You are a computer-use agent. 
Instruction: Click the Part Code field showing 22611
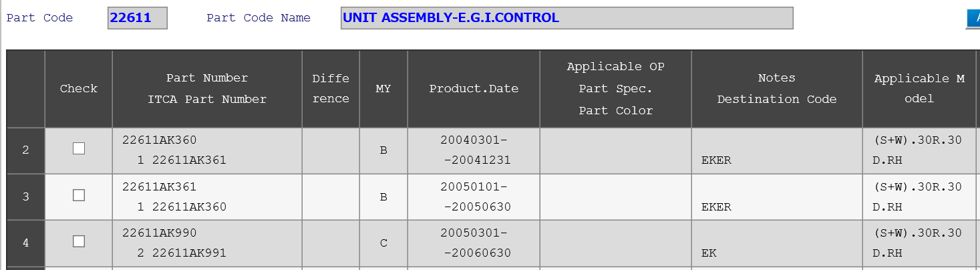point(137,18)
